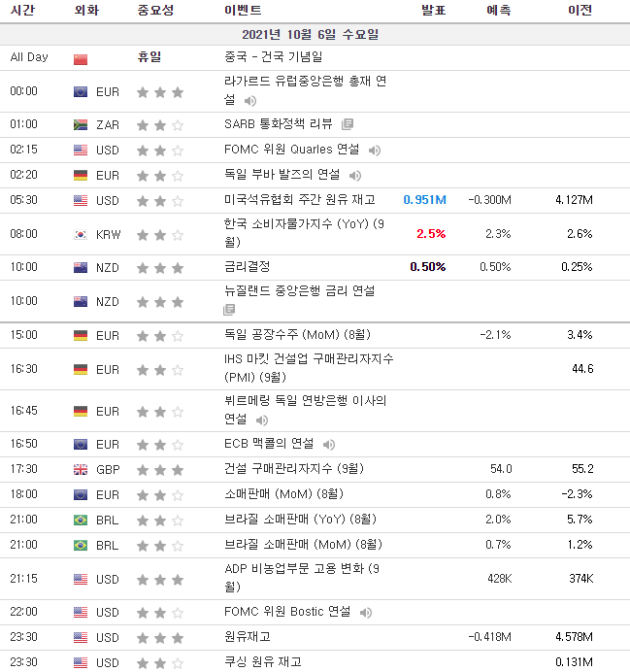The image size is (630, 672).
Task: Click the forecast value 54.0
Action: click(x=501, y=469)
